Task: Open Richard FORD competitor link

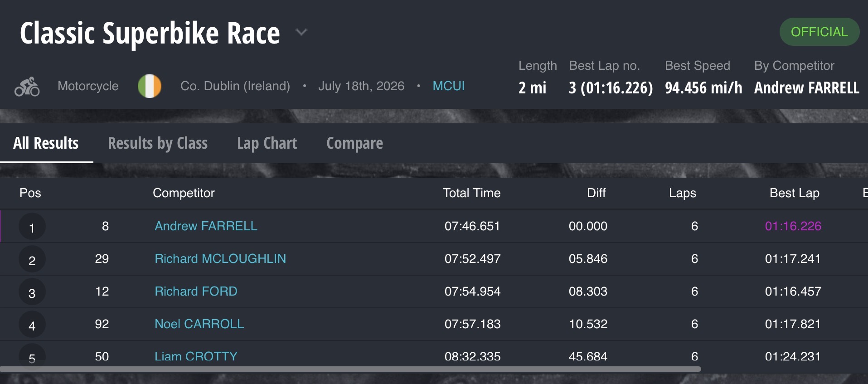Action: pos(196,291)
